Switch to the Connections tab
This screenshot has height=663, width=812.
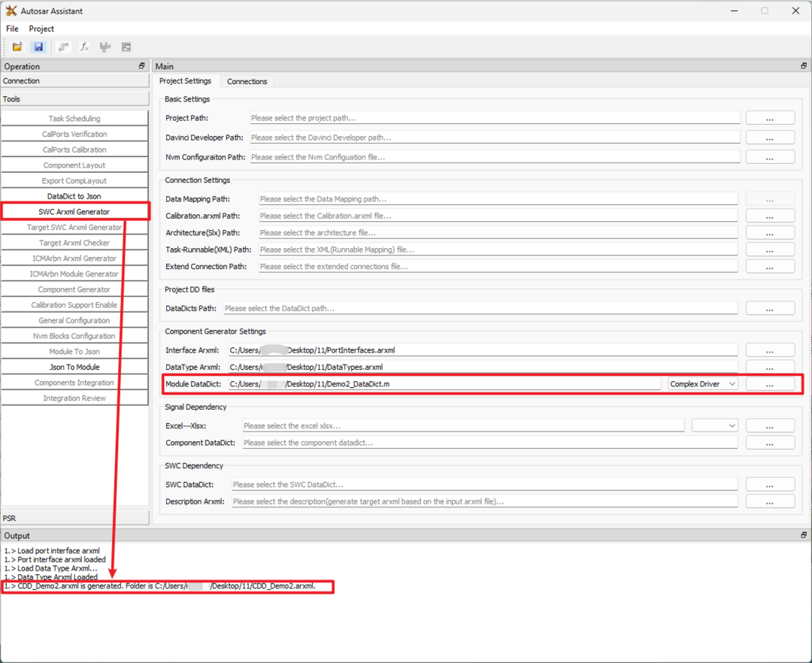[x=247, y=80]
